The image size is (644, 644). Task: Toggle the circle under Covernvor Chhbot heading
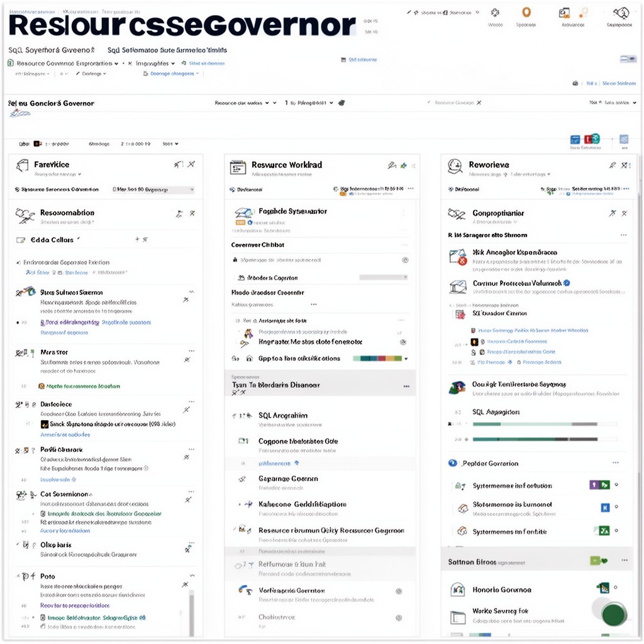pos(405,260)
